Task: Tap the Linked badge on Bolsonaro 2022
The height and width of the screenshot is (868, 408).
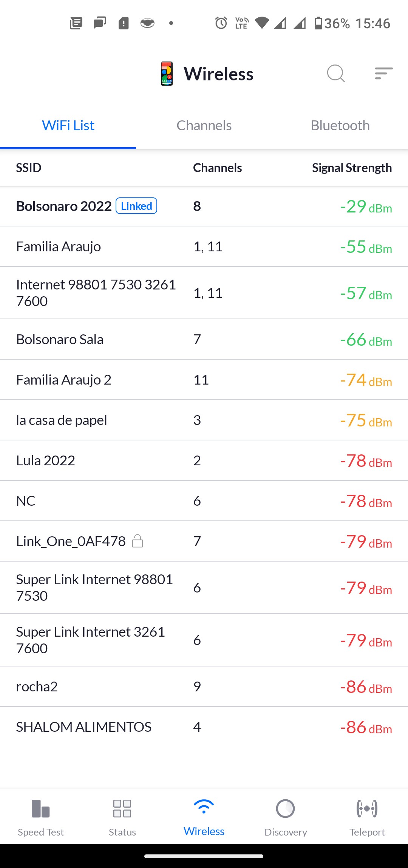Action: [x=136, y=206]
